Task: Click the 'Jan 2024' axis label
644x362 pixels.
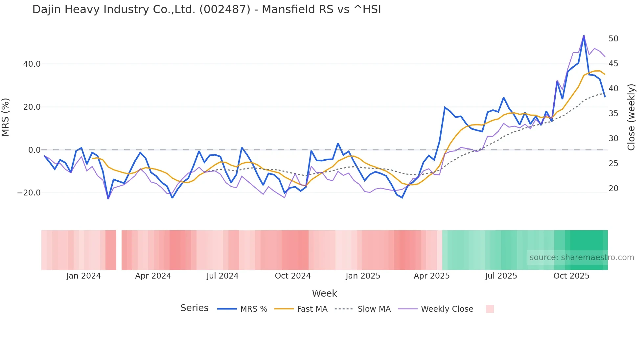Action: pos(83,276)
